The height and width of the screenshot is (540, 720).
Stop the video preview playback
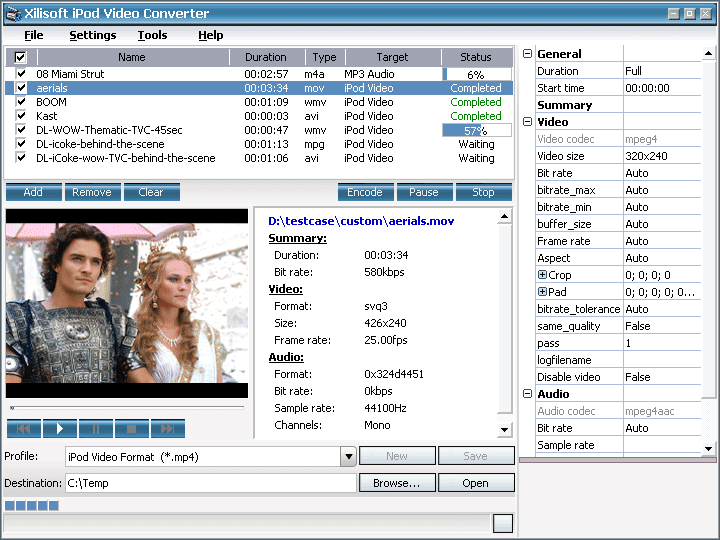131,429
